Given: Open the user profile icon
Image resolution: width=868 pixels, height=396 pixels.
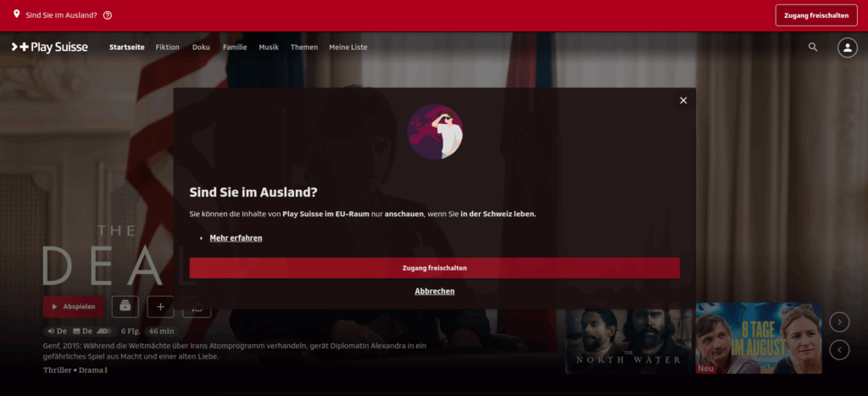Looking at the screenshot, I should 847,47.
